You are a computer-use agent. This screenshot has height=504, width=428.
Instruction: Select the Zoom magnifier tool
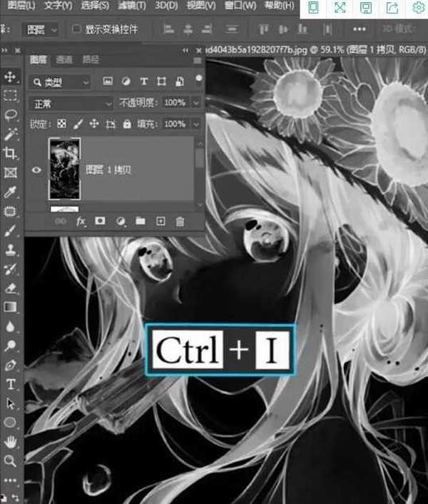(11, 461)
